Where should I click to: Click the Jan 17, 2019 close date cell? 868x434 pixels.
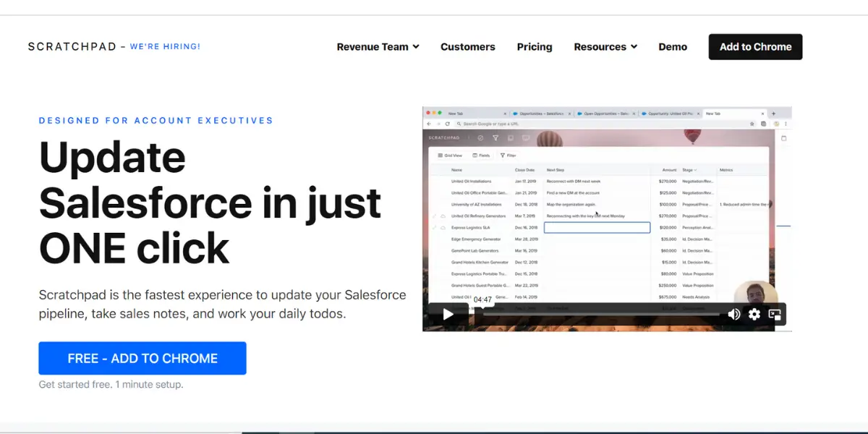click(525, 182)
